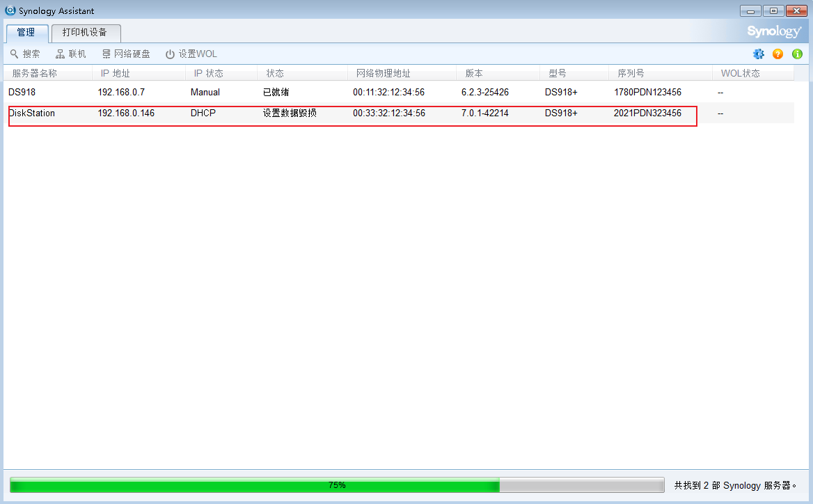
Task: Switch to the 打印机设备 tab
Action: coord(85,33)
